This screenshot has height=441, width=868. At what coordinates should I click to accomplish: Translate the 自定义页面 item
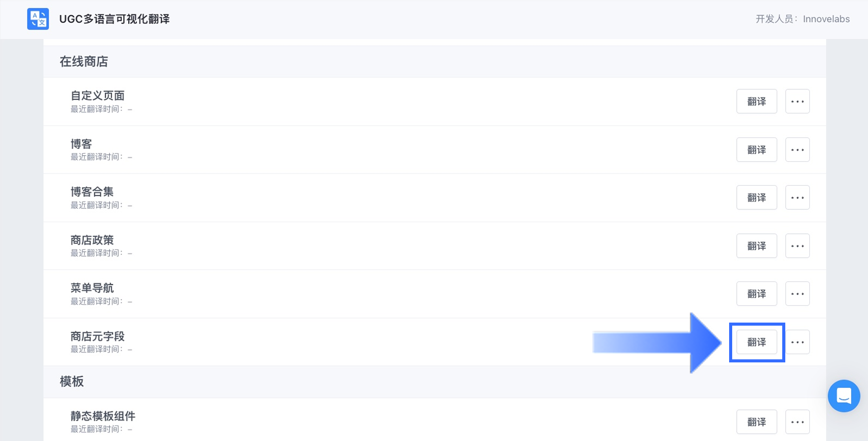click(757, 101)
